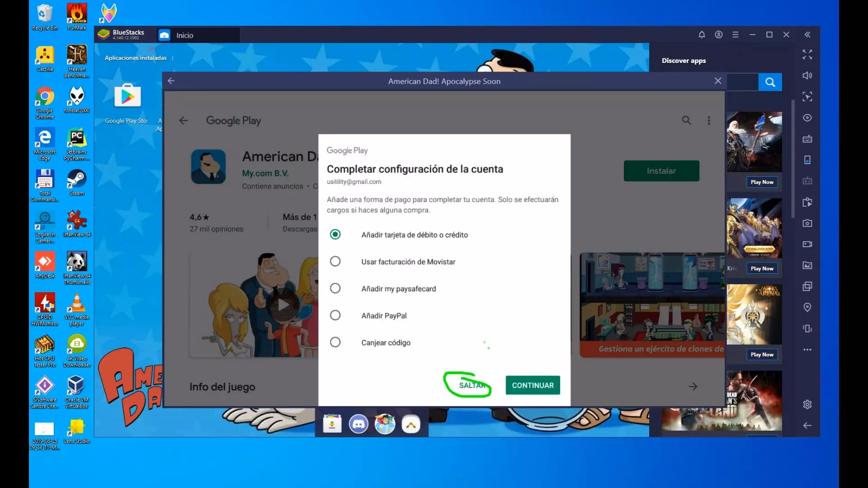Select Añadir PayPal radio button

pyautogui.click(x=335, y=315)
